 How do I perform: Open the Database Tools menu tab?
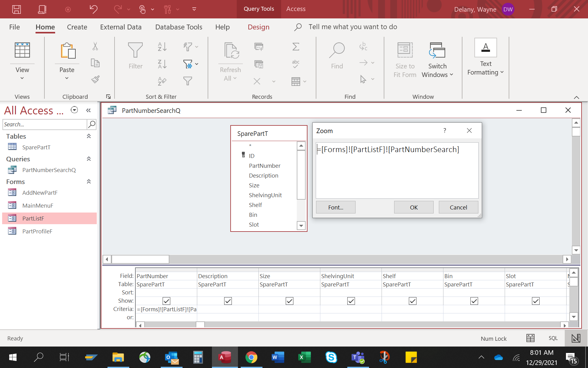pyautogui.click(x=179, y=27)
